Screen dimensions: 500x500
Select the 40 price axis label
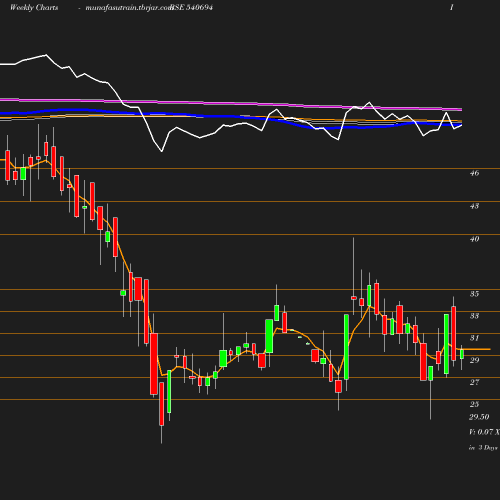point(474,239)
